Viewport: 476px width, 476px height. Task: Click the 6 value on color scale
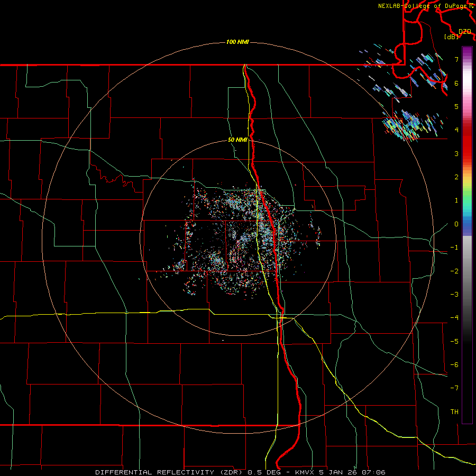[x=456, y=83]
